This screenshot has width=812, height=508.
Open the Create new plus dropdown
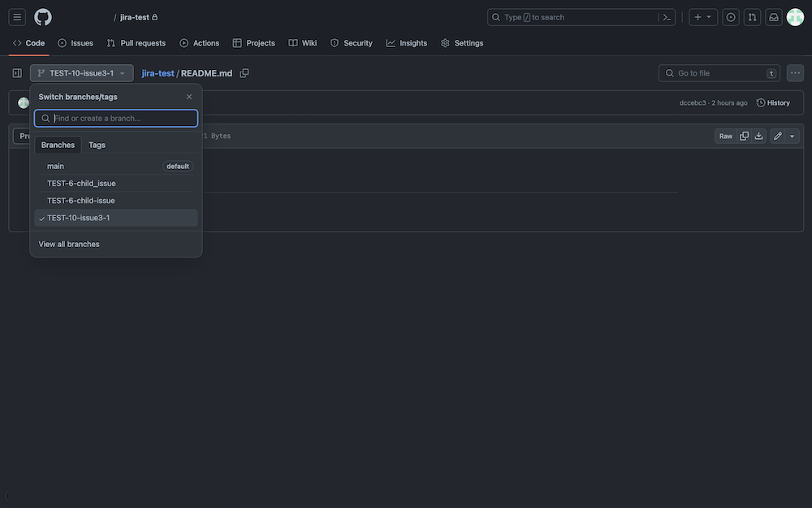click(x=702, y=17)
